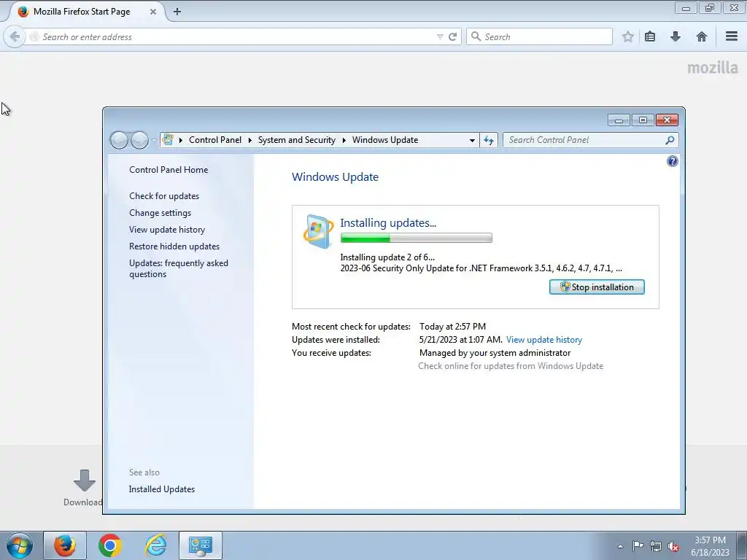747x560 pixels.
Task: Click the 'Installing update 2 of 6...' text
Action: point(387,257)
